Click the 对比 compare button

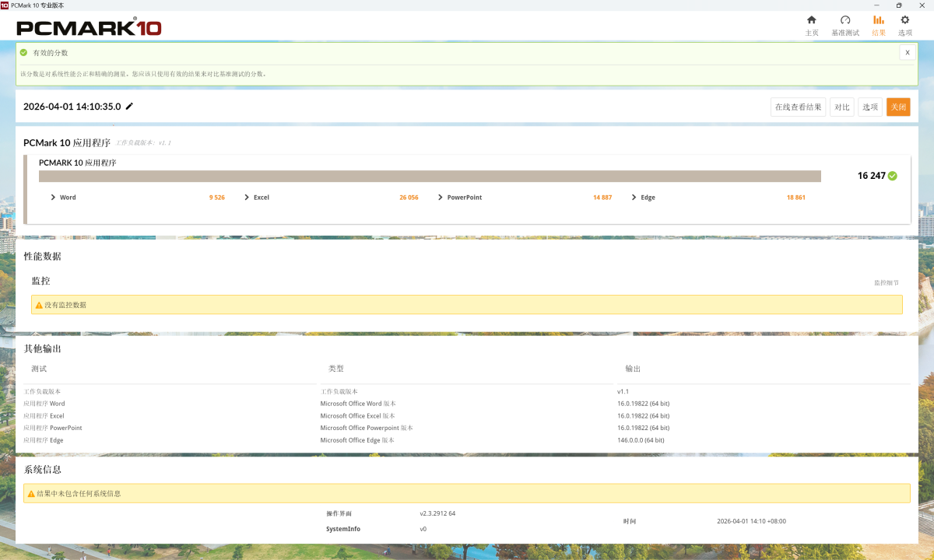coord(842,107)
